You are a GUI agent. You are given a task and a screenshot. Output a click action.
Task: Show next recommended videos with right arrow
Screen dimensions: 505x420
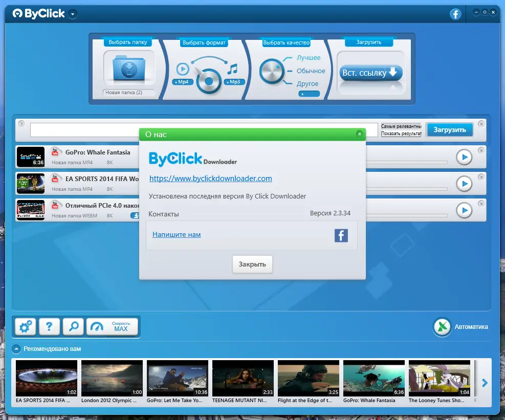click(x=485, y=383)
